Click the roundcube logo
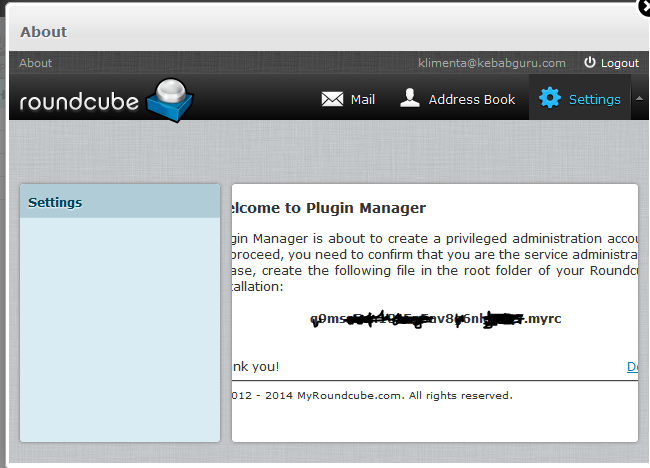 pos(107,100)
